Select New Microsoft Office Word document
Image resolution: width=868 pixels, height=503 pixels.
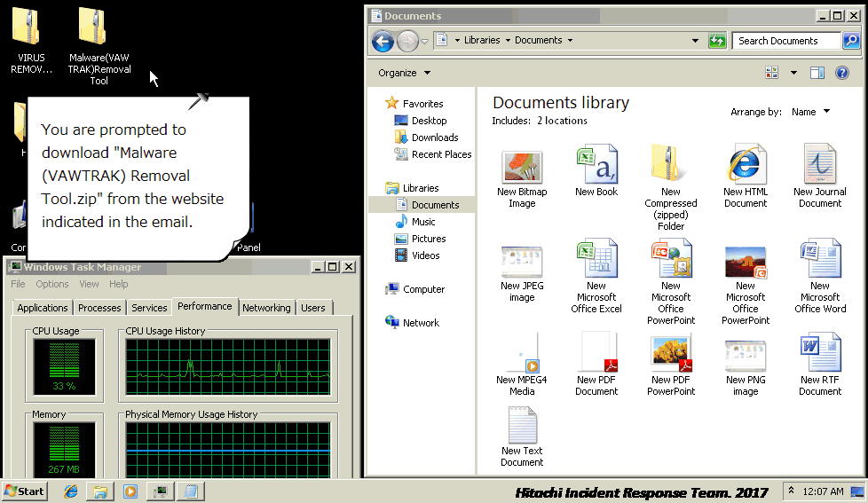click(820, 276)
